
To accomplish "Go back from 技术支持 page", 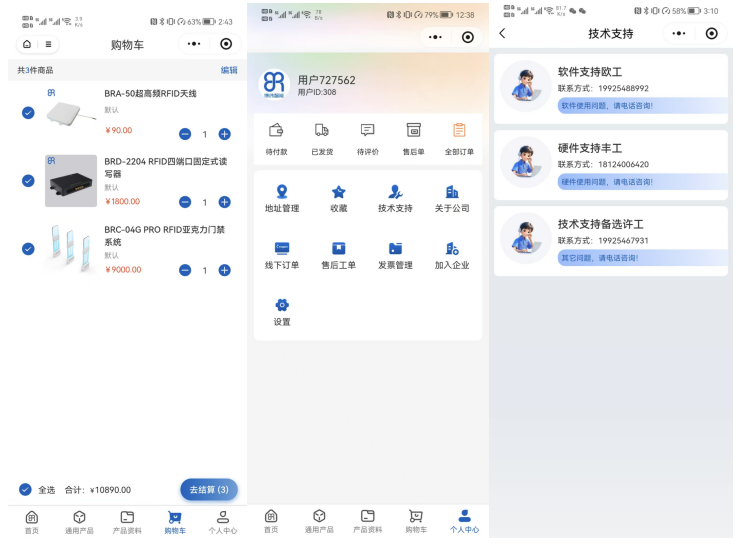I will pyautogui.click(x=503, y=33).
